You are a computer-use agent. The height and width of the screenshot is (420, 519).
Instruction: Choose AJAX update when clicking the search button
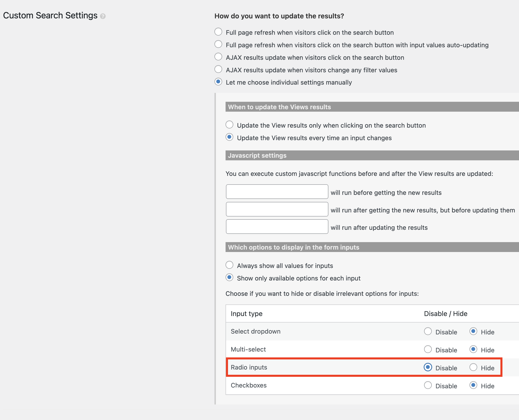(x=218, y=57)
